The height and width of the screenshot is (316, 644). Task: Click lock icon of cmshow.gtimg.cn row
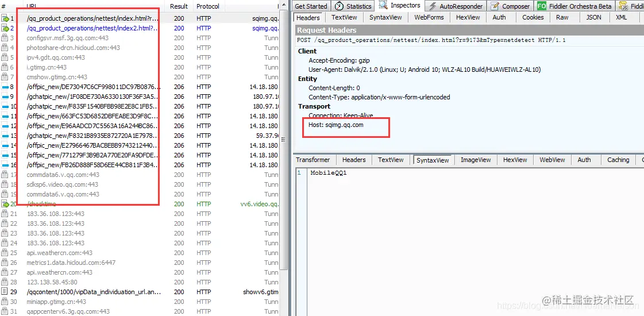click(5, 77)
